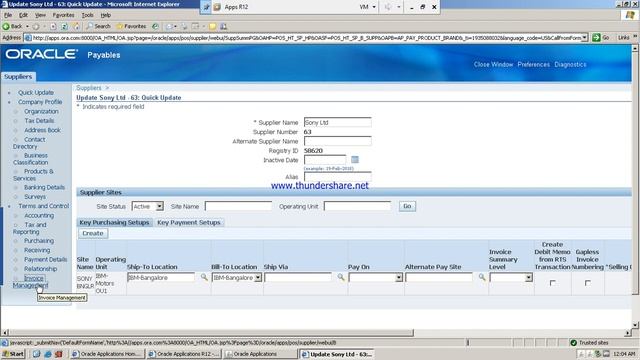Screen dimensions: 640x360
Task: Open the Site Status dropdown
Action: (160, 206)
